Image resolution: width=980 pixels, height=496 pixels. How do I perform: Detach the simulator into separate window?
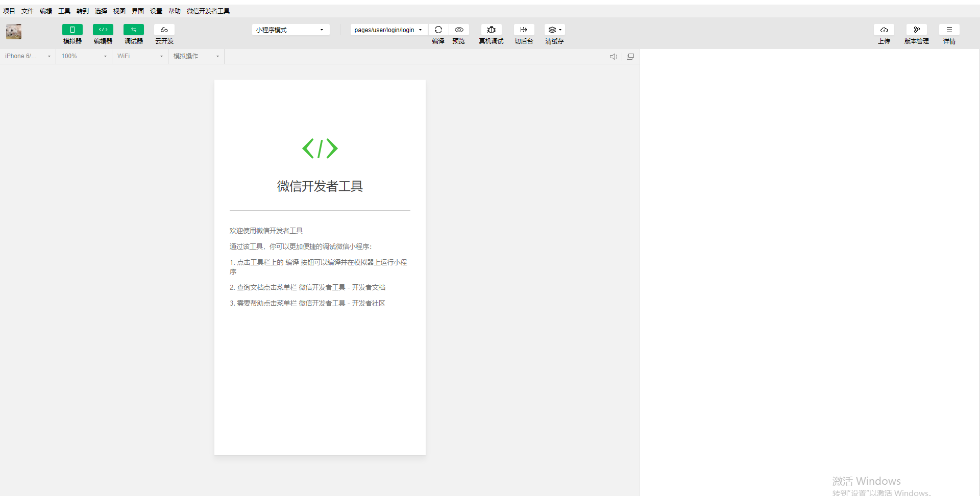[630, 57]
